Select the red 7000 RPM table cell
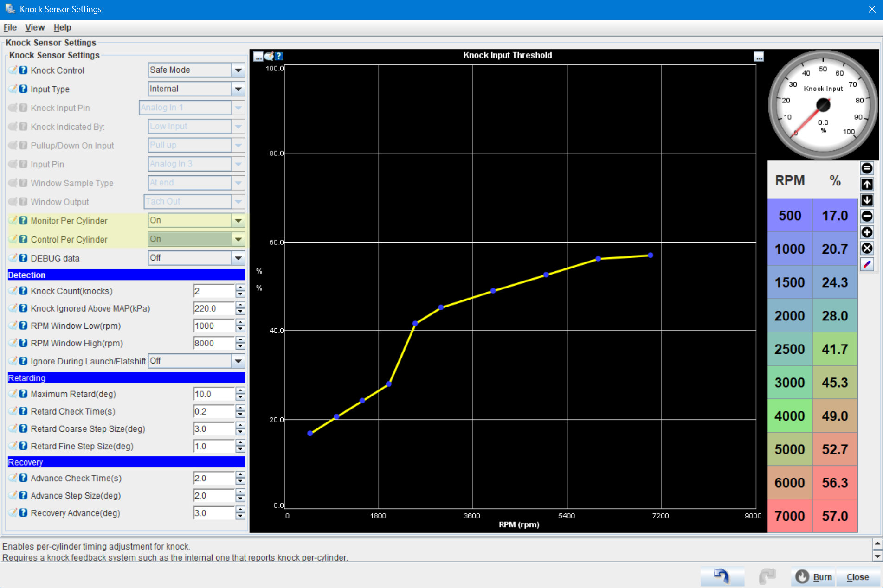 click(x=790, y=516)
